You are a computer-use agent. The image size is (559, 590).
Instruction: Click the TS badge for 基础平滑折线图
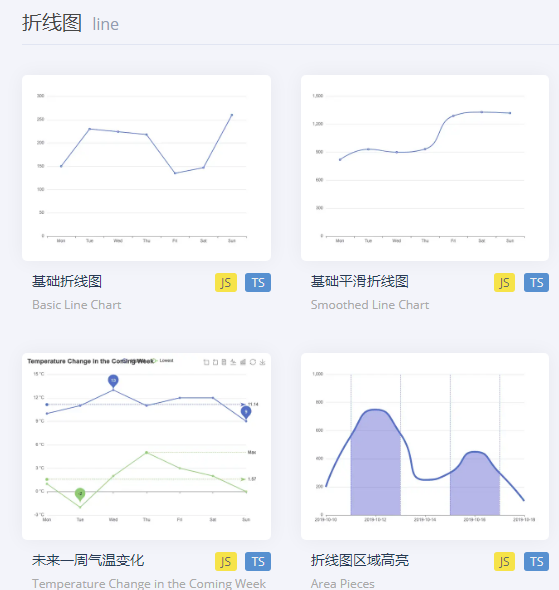(536, 283)
